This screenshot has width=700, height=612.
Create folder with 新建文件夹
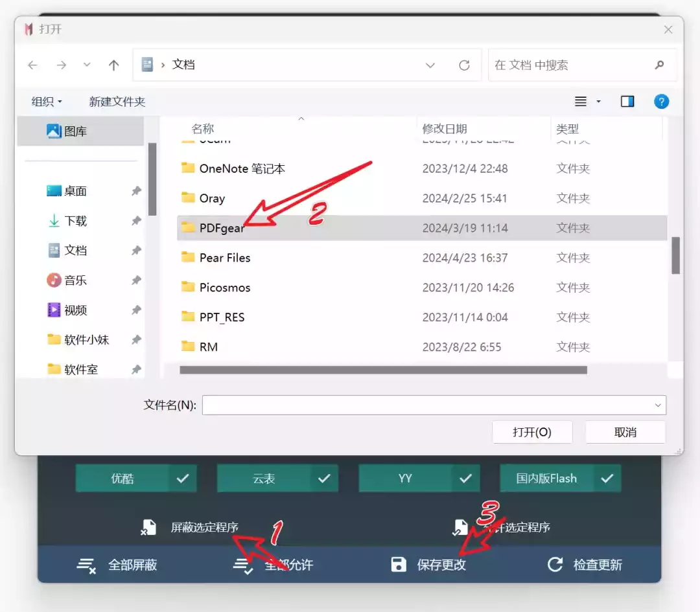click(117, 102)
